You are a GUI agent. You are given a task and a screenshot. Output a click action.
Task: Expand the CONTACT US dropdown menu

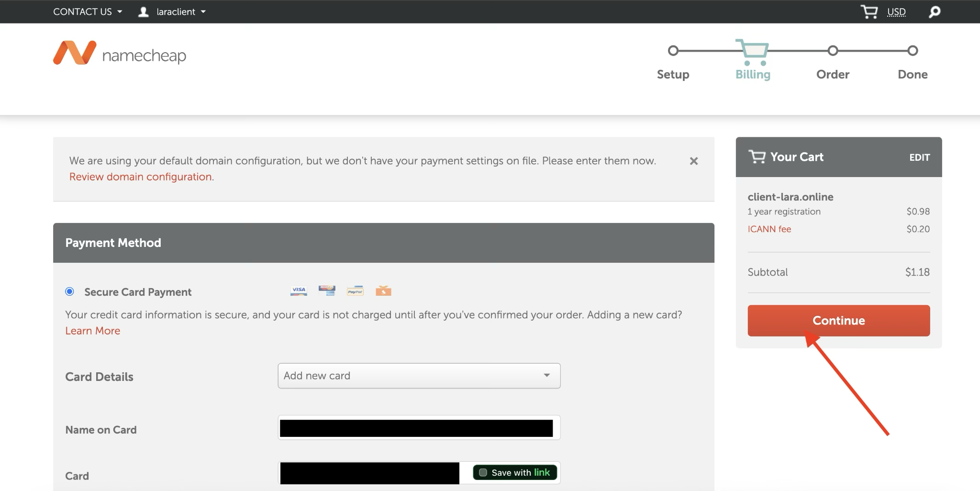88,12
